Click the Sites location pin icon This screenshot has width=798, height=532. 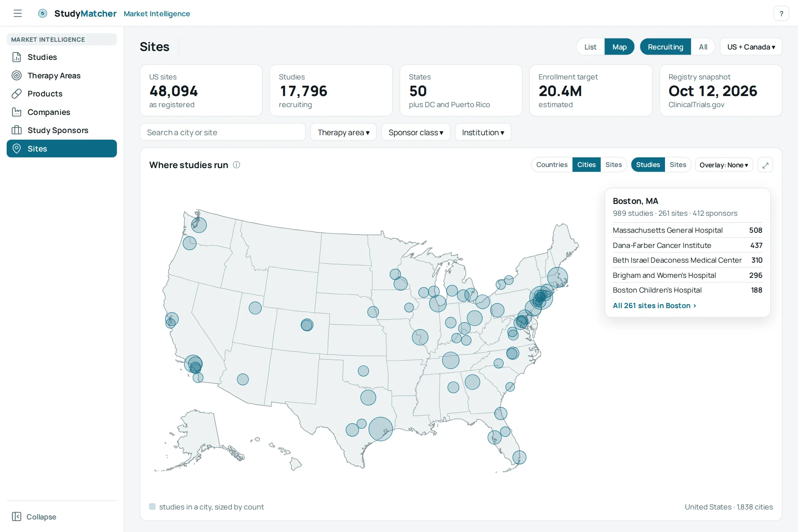[x=17, y=149]
